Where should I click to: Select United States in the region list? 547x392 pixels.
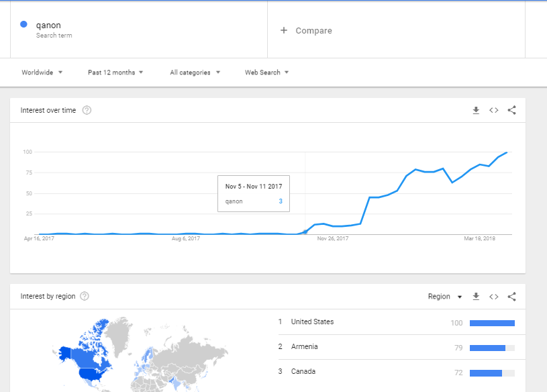click(x=312, y=322)
